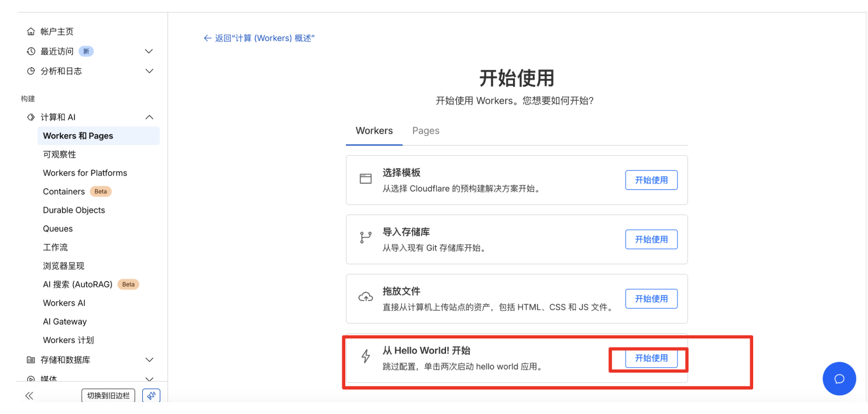Viewport: 868px width, 414px height.
Task: Click the lightning bolt Hello World icon
Action: coord(366,357)
